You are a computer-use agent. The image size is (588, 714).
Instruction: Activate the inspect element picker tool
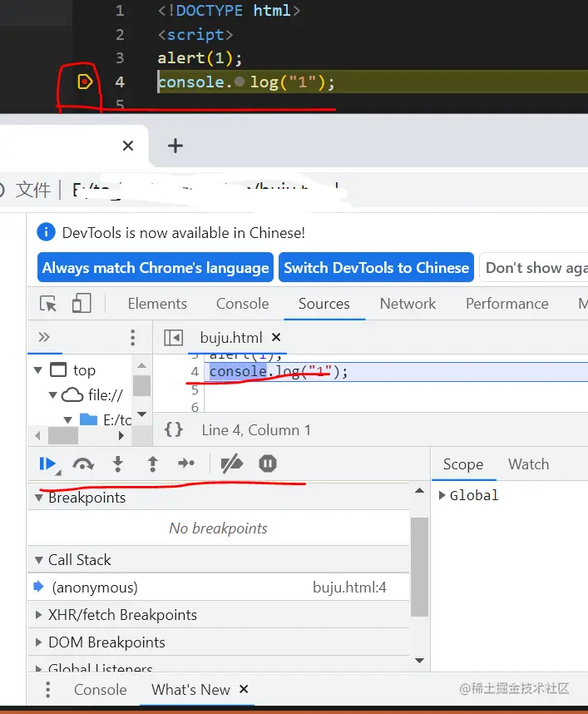pos(48,304)
